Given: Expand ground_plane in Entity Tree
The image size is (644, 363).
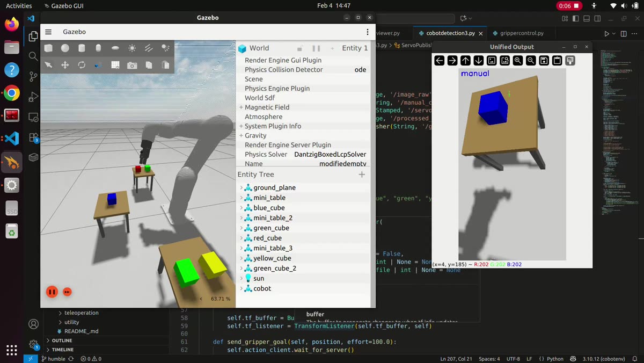Looking at the screenshot, I should point(241,187).
